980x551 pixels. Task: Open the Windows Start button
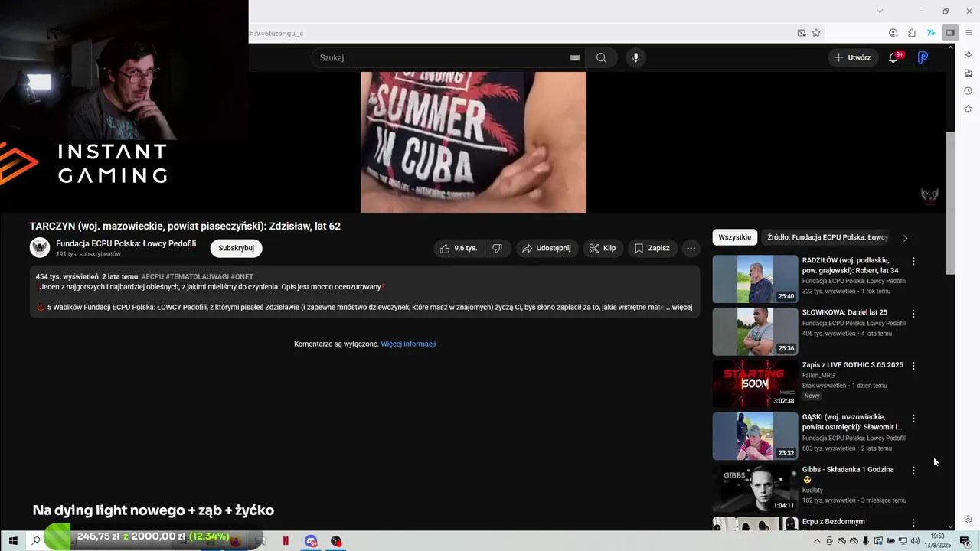click(13, 541)
